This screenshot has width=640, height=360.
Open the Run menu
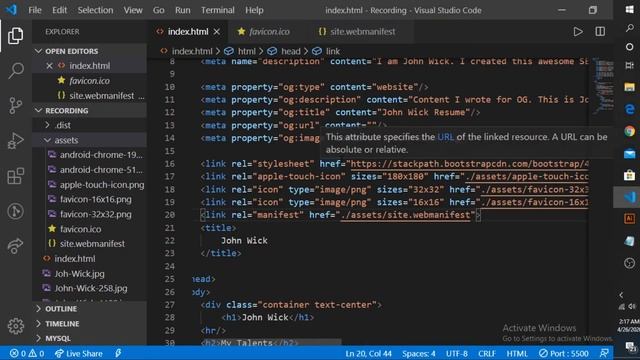(182, 10)
